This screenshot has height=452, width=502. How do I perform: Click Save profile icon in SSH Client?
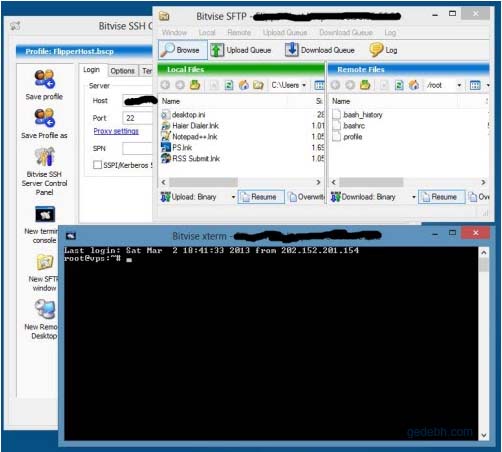click(44, 79)
